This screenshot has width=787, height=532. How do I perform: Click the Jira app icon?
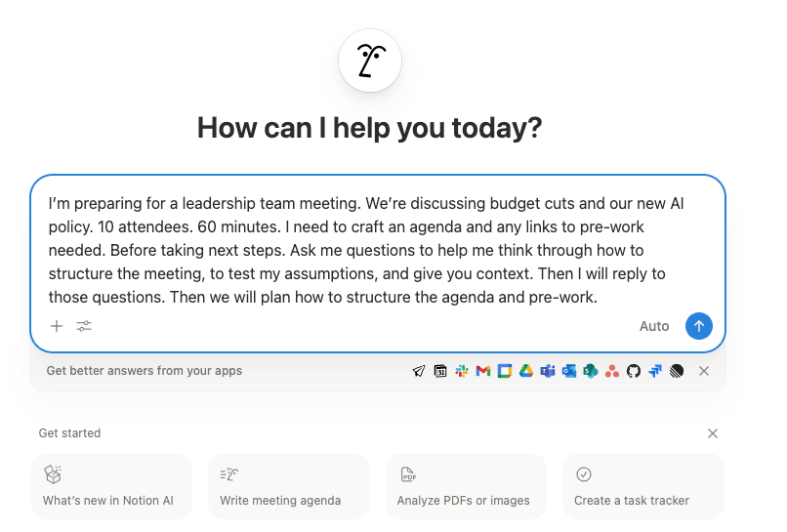pos(655,371)
